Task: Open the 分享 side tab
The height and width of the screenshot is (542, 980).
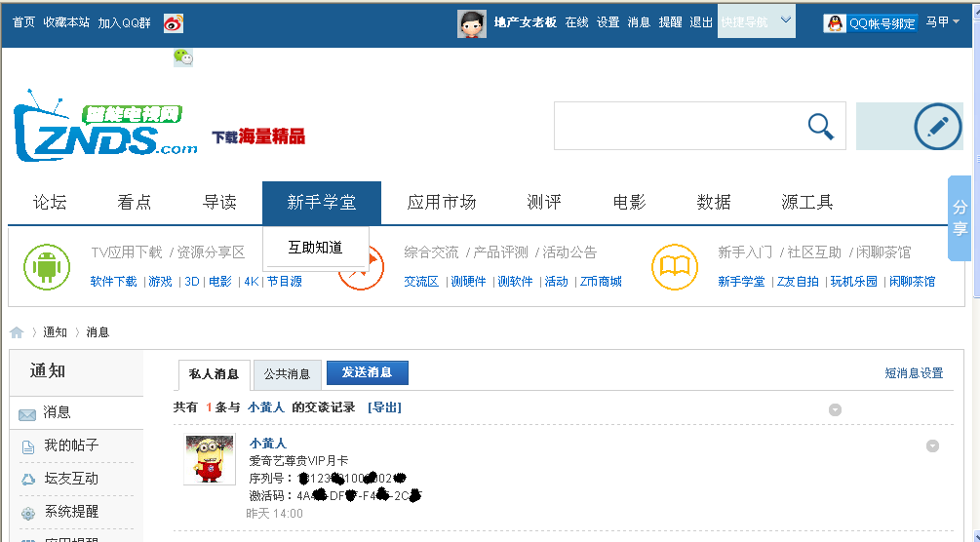Action: 960,217
